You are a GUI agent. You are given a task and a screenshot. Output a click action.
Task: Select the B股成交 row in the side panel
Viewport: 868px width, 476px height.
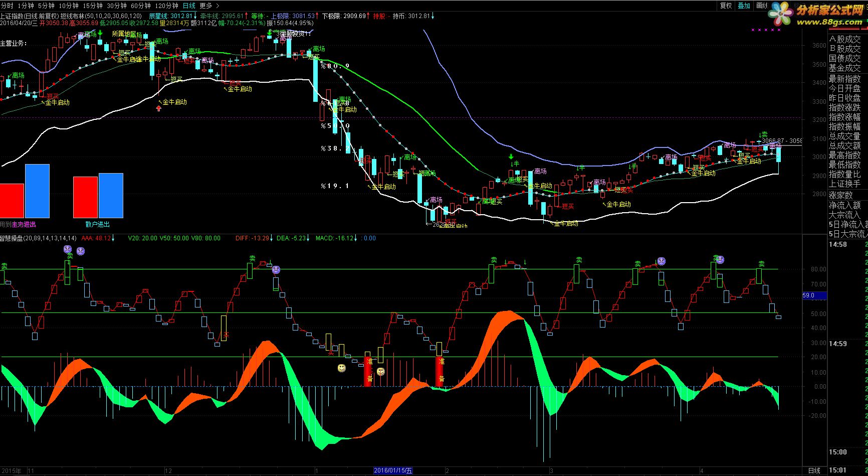tap(845, 49)
